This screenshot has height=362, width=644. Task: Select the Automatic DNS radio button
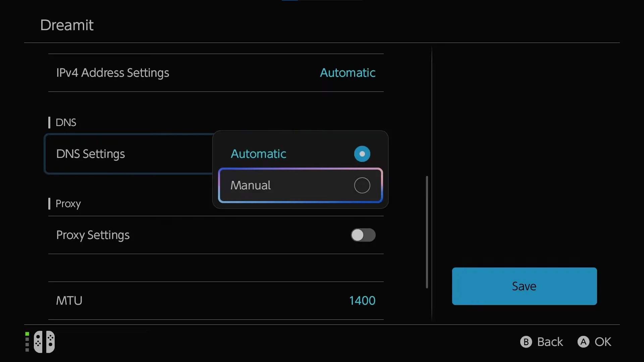tap(362, 154)
